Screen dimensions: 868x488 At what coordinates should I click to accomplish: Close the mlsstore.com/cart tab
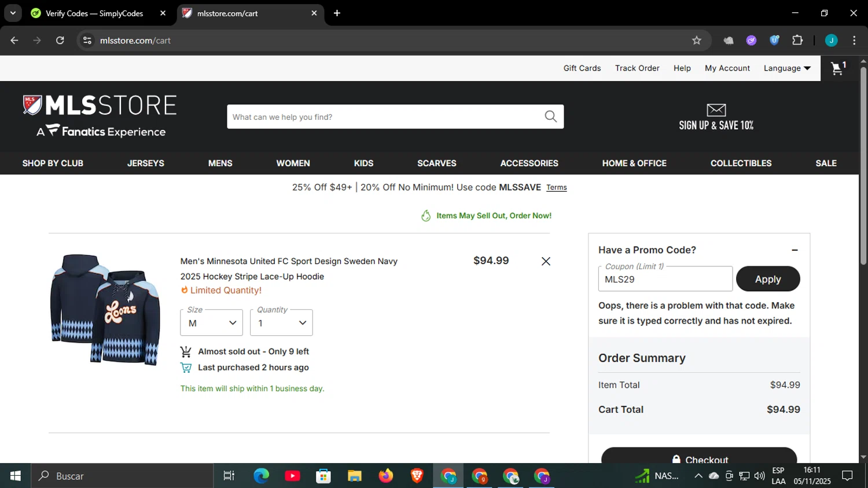[x=314, y=13]
